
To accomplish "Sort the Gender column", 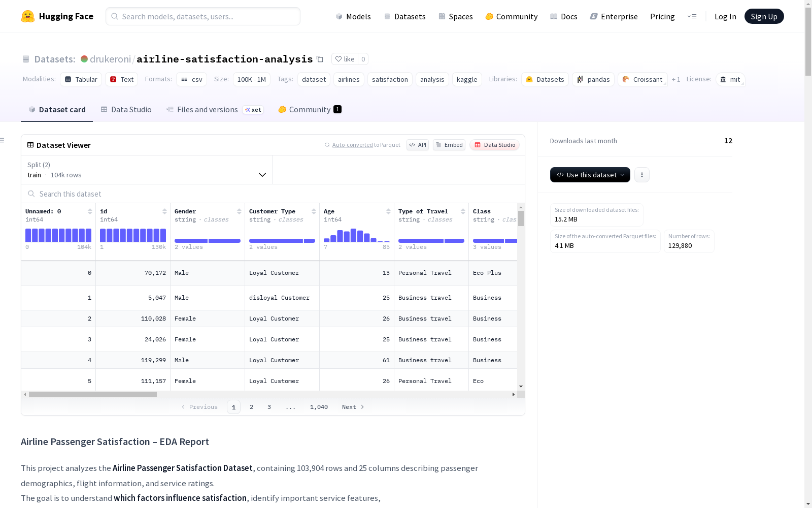I will pos(239,211).
